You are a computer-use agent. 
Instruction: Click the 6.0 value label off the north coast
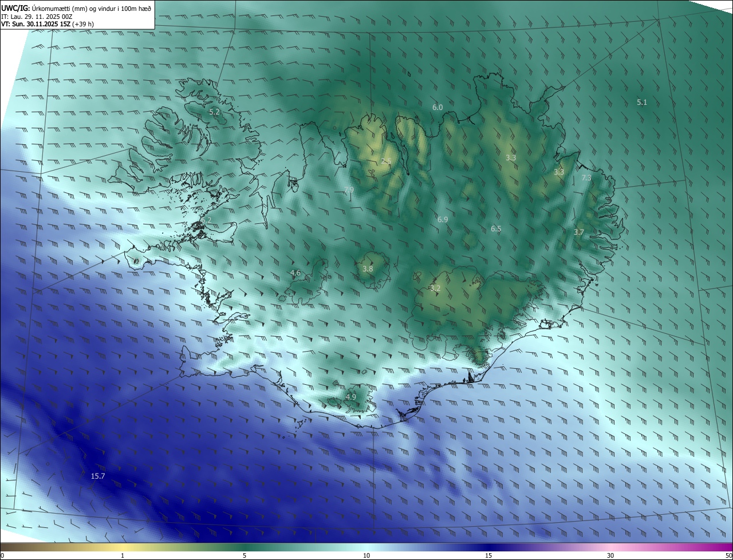tap(438, 107)
